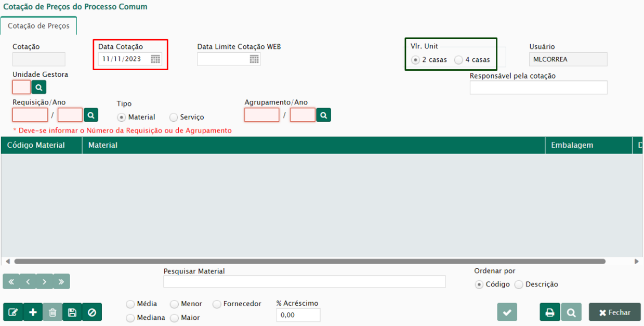
Task: Cancel the operation with the ban icon
Action: 92,312
